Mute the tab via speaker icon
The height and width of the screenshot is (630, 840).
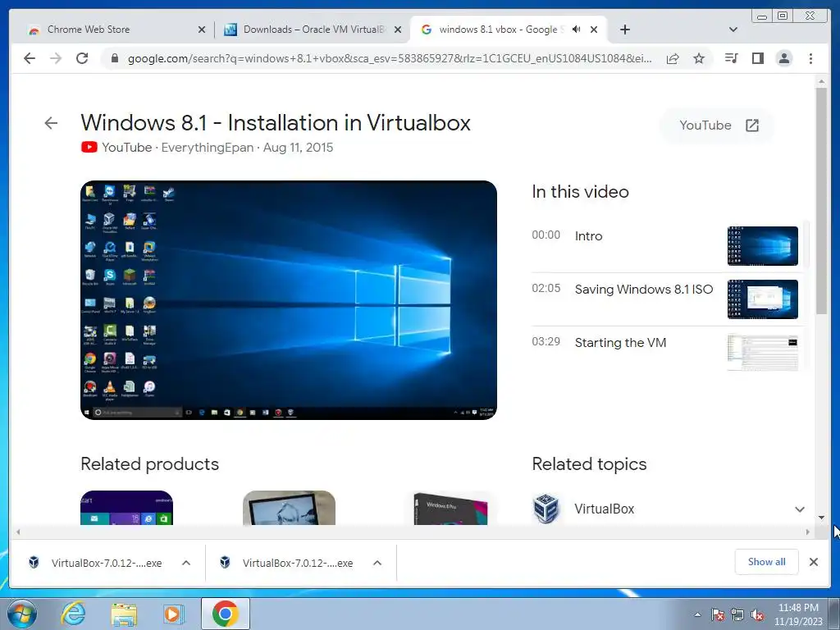(577, 30)
